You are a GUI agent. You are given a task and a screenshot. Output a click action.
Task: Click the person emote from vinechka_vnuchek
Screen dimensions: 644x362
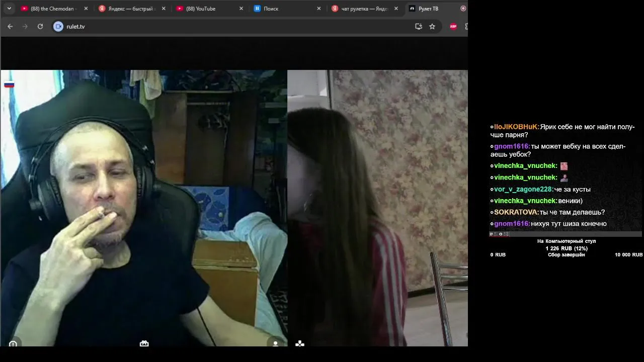[564, 177]
